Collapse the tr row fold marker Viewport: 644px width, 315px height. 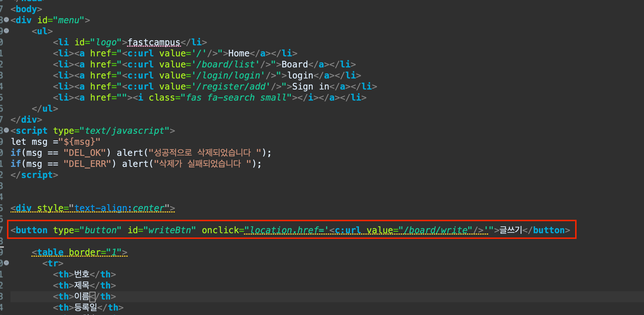tap(6, 263)
